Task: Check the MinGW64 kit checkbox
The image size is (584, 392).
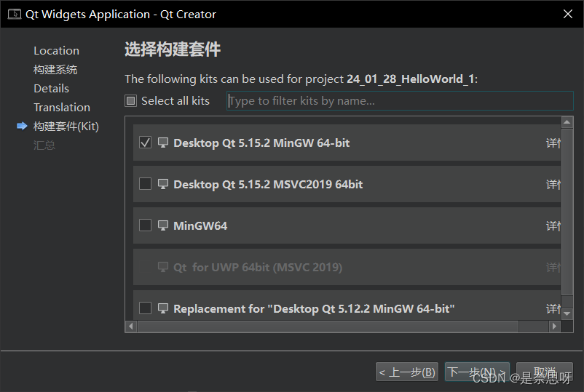Action: (x=145, y=225)
